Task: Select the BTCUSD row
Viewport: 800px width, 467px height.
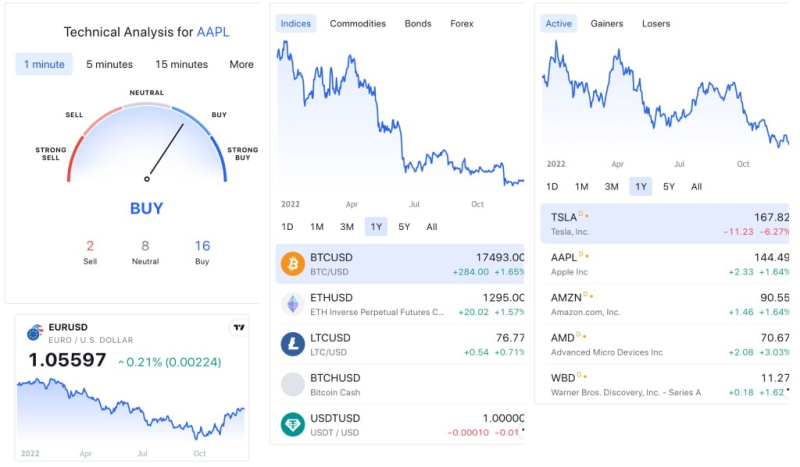Action: (x=400, y=264)
